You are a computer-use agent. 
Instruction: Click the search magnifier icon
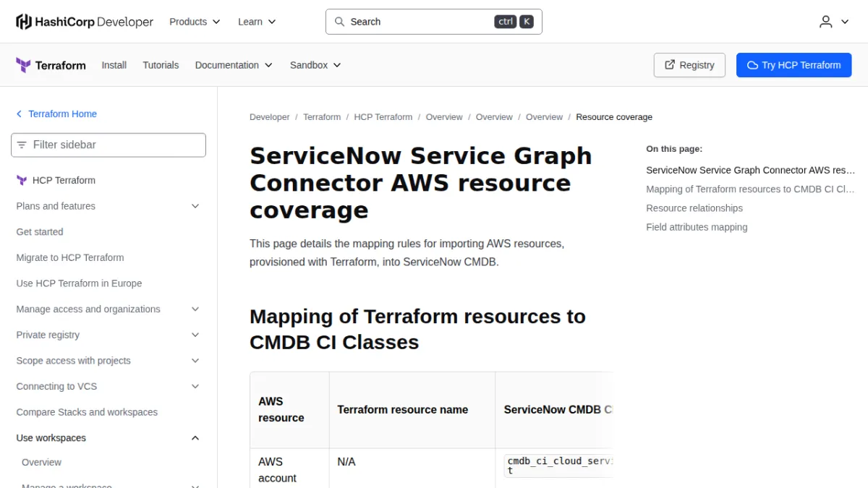(x=339, y=22)
